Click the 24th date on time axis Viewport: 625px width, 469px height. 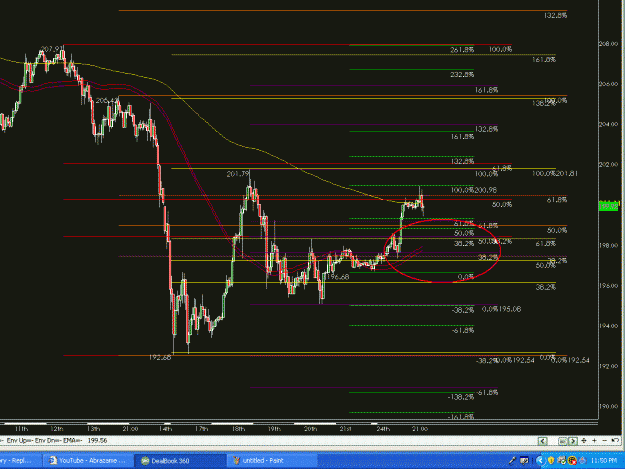pyautogui.click(x=383, y=429)
